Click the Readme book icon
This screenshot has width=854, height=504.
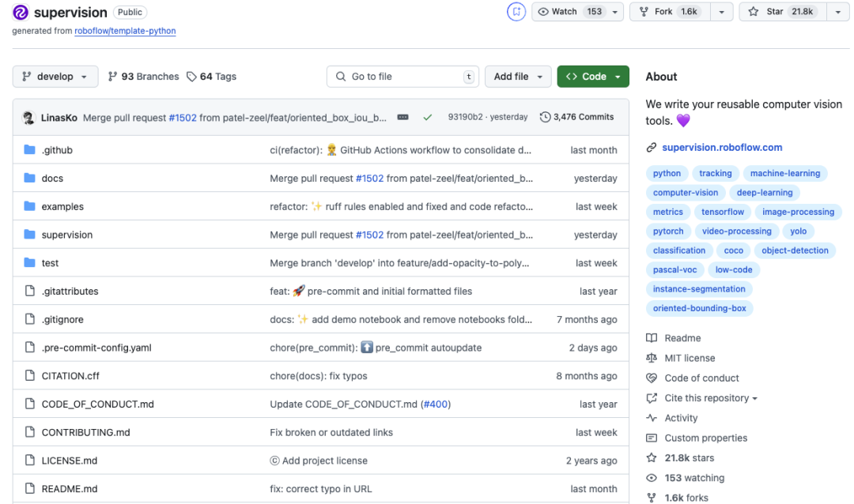point(652,338)
